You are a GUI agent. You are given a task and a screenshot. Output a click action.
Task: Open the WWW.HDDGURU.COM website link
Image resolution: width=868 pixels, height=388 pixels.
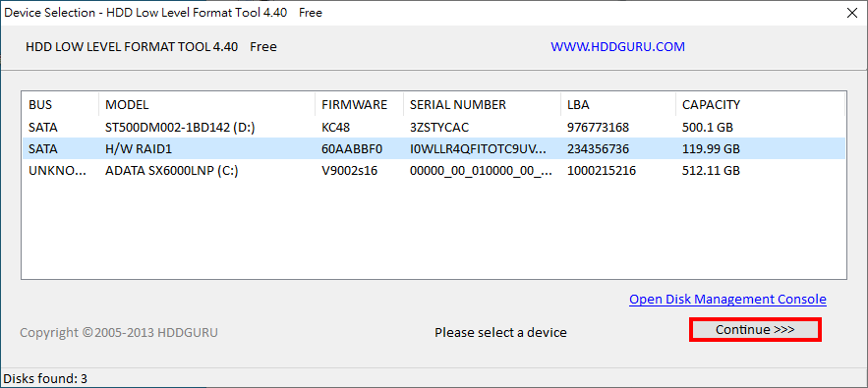pyautogui.click(x=617, y=47)
